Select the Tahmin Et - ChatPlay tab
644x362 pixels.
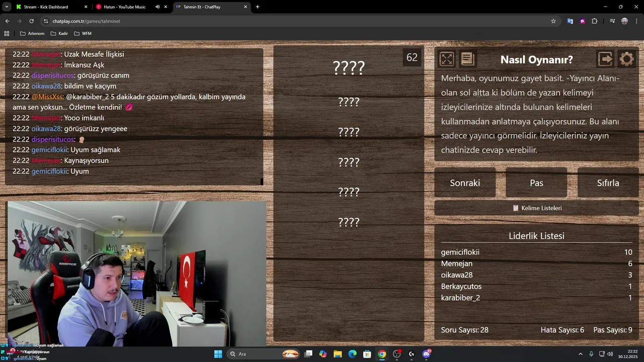[x=211, y=7]
